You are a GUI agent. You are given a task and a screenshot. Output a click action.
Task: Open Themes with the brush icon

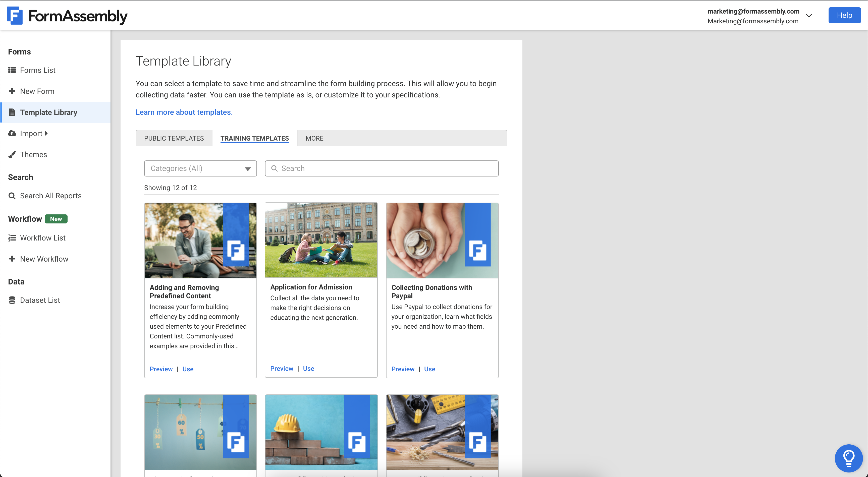(x=12, y=154)
